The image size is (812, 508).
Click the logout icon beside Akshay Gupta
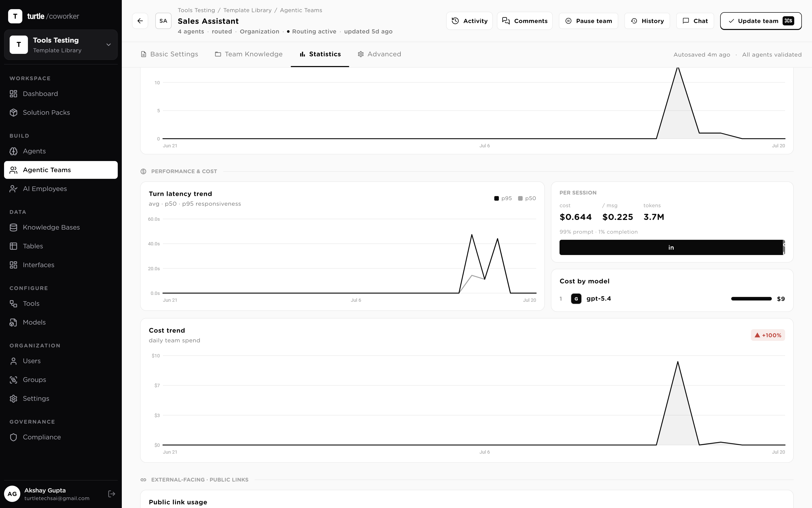click(112, 494)
